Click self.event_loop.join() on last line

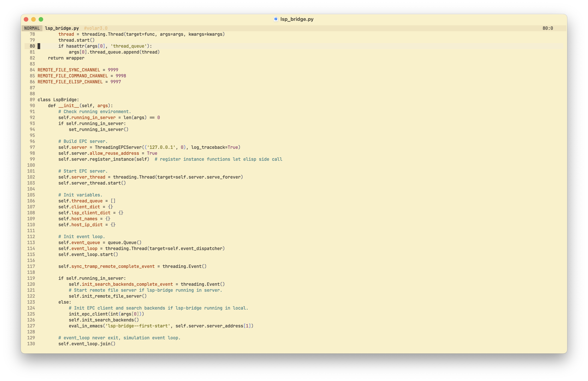click(87, 344)
